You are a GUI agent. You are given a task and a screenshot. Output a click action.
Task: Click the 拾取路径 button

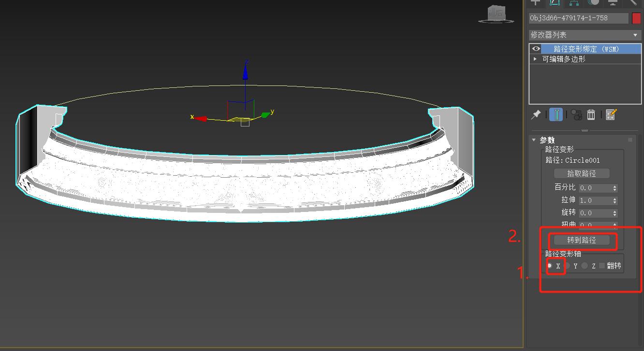click(x=582, y=173)
